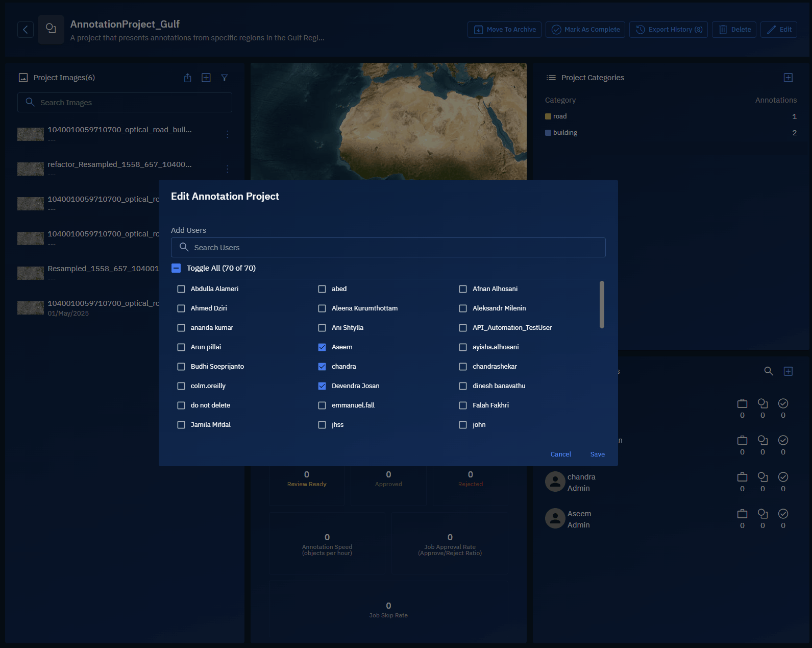The image size is (812, 648).
Task: Click the add user plus icon
Action: pyautogui.click(x=788, y=371)
